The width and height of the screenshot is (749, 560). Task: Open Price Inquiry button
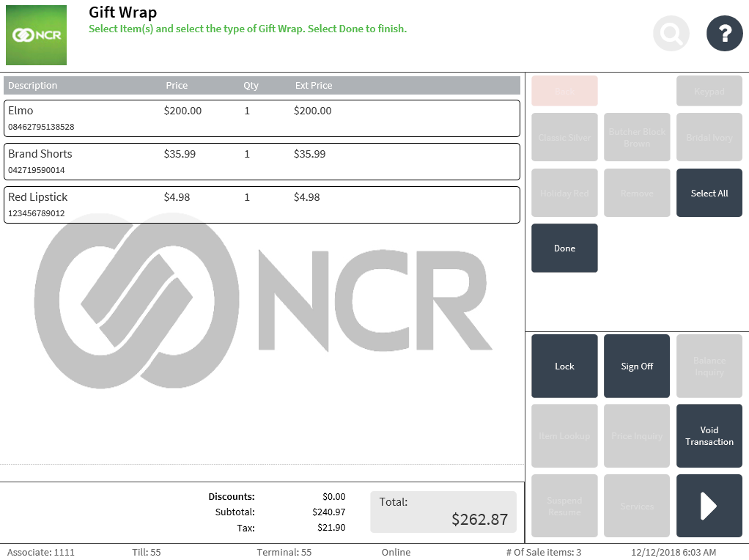[x=637, y=436]
